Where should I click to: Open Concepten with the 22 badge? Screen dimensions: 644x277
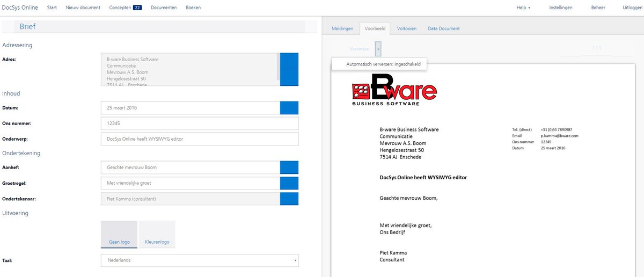(x=125, y=8)
